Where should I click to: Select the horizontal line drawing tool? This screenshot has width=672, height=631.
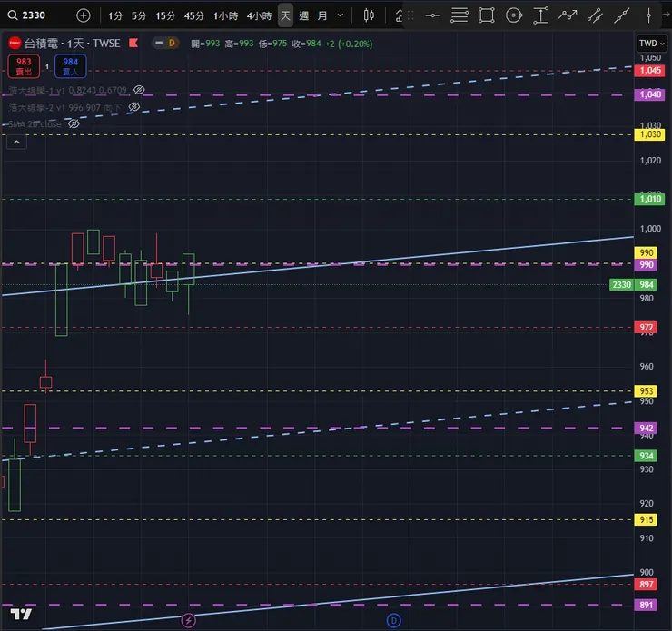click(x=432, y=15)
